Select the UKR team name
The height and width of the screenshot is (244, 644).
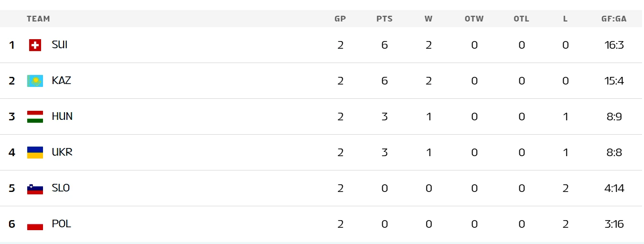point(62,152)
